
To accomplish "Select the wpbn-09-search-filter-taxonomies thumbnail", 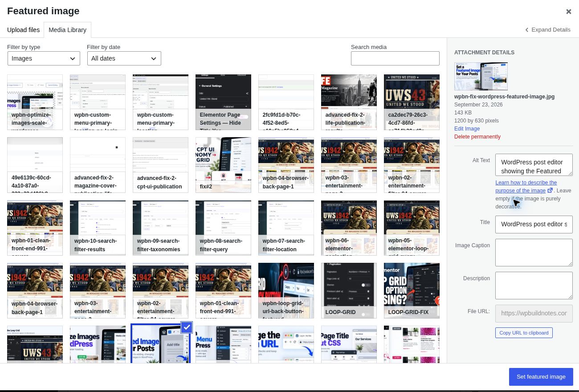I will point(160,228).
